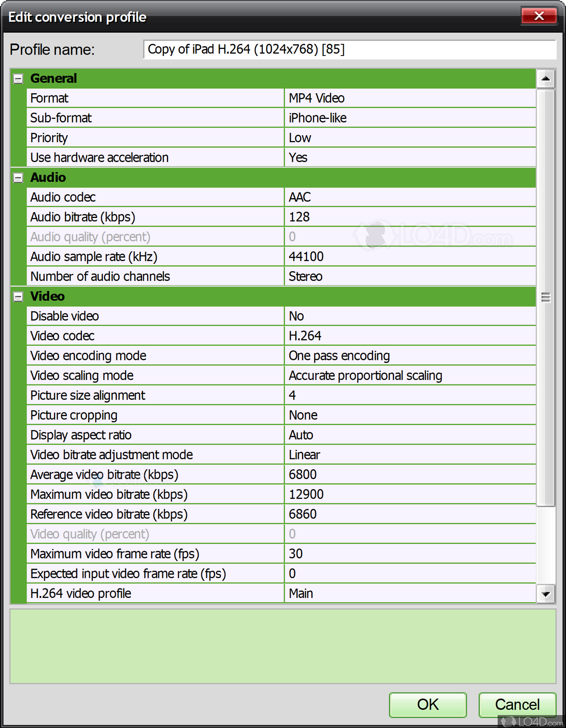
Task: Change Number of audio channels Stereo
Action: [x=410, y=276]
